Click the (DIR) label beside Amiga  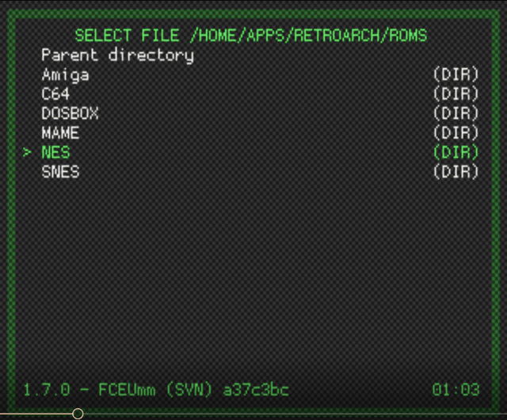pos(456,75)
